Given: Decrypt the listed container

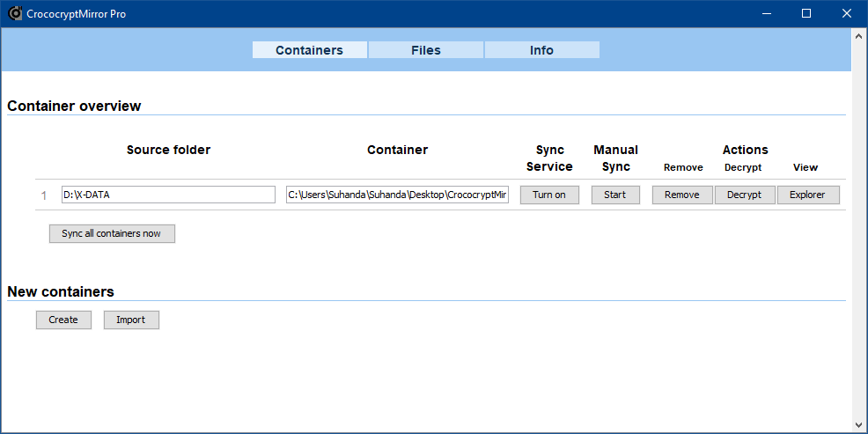Looking at the screenshot, I should 744,195.
